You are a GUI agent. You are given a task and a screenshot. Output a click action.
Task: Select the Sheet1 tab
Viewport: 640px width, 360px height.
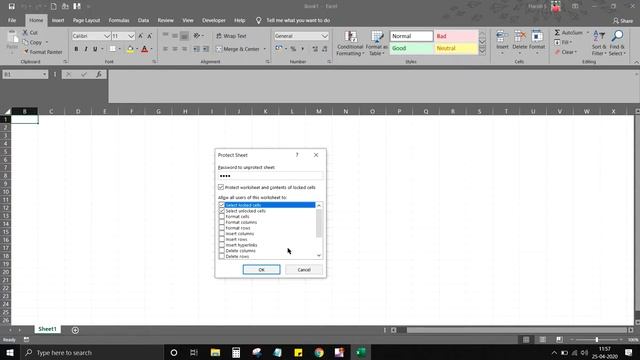pos(47,329)
